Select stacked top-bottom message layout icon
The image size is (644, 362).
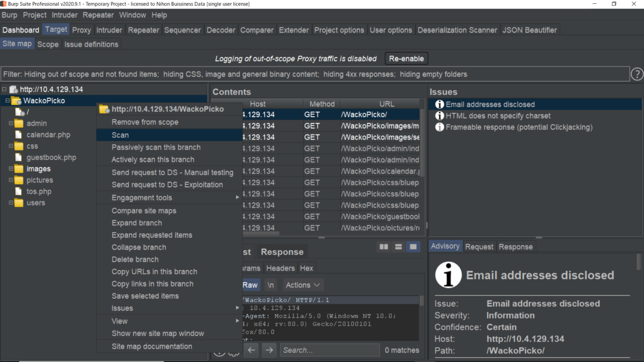click(x=398, y=247)
